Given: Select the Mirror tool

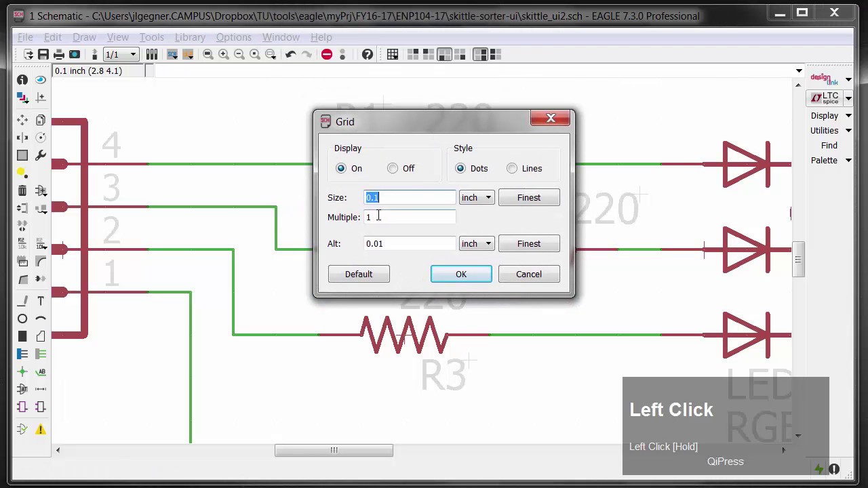Looking at the screenshot, I should 22,138.
